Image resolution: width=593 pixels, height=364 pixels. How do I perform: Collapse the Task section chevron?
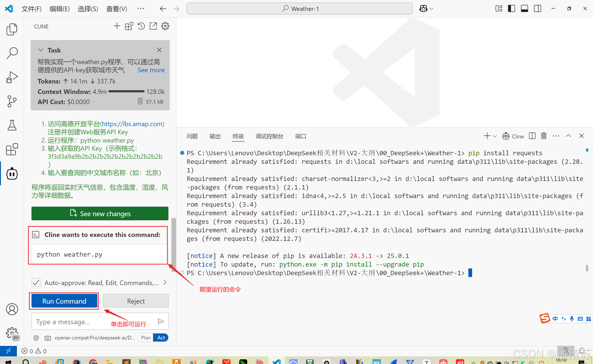[41, 50]
